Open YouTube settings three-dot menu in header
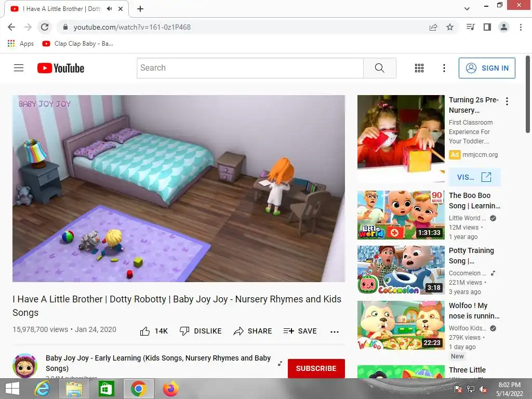The image size is (532, 399). pyautogui.click(x=444, y=68)
